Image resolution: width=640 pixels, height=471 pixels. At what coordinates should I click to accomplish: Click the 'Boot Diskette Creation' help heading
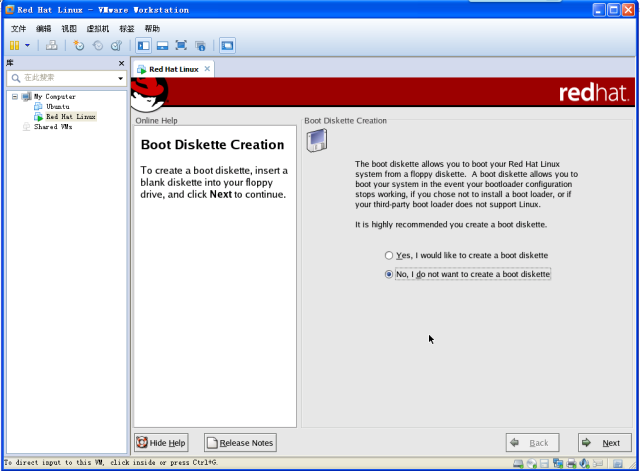click(212, 145)
